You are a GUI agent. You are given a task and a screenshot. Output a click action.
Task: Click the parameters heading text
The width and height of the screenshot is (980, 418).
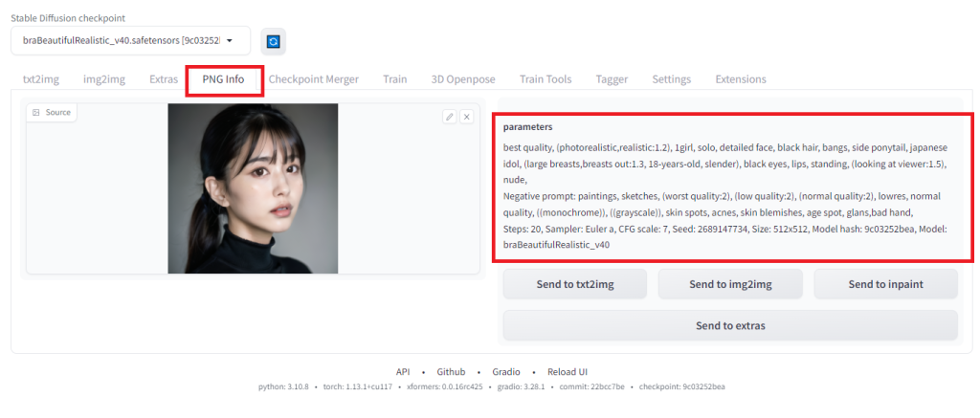tap(527, 127)
